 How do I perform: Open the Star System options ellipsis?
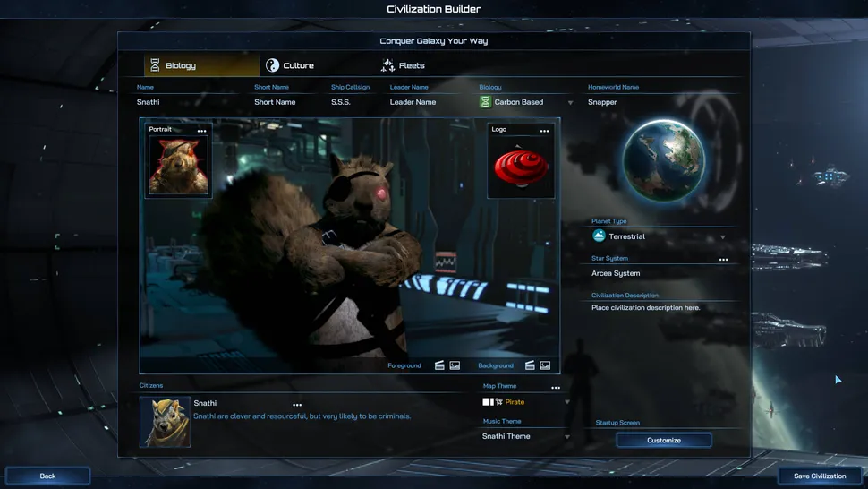pos(723,260)
